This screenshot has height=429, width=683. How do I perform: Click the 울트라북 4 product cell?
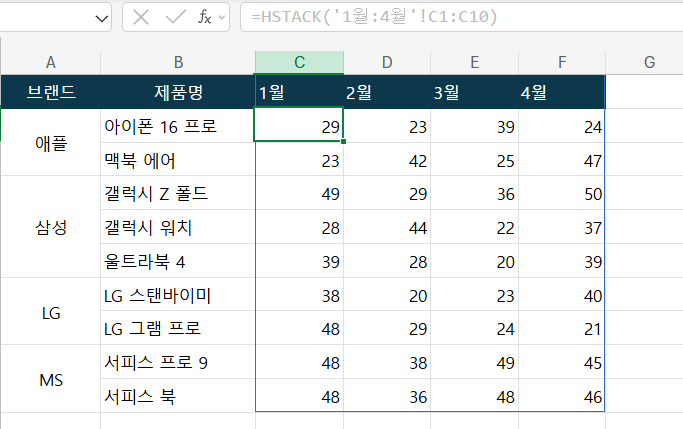click(x=178, y=261)
